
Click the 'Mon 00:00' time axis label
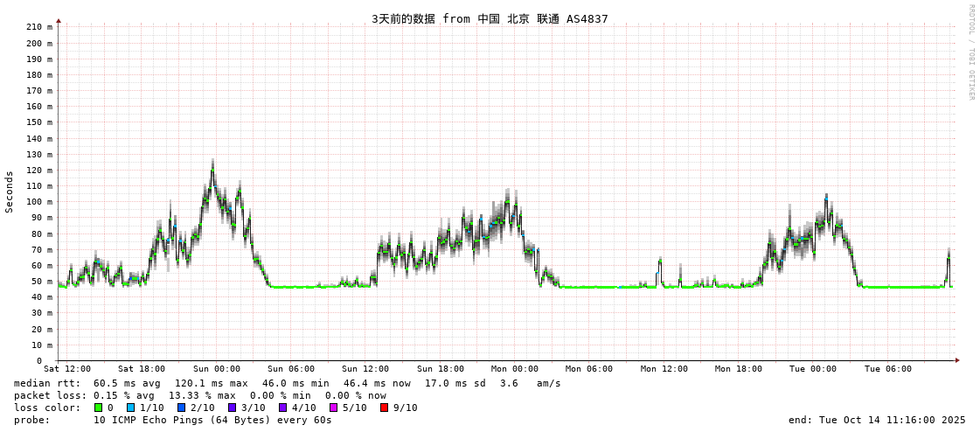pos(515,369)
